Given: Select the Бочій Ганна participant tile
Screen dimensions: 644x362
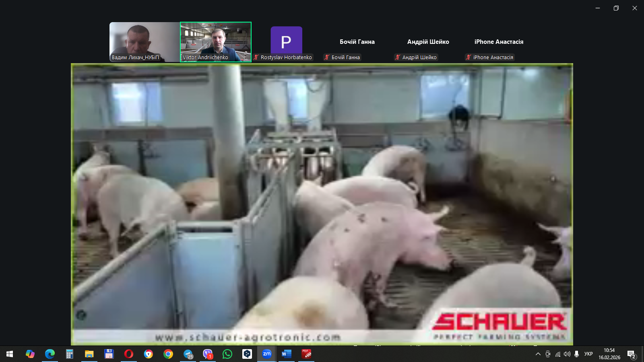Looking at the screenshot, I should 357,42.
